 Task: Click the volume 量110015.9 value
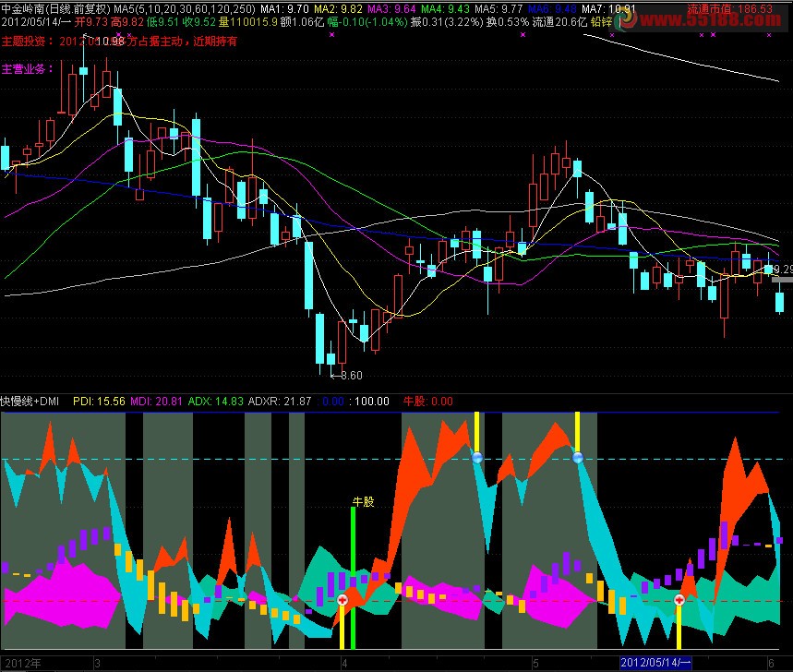click(x=247, y=22)
